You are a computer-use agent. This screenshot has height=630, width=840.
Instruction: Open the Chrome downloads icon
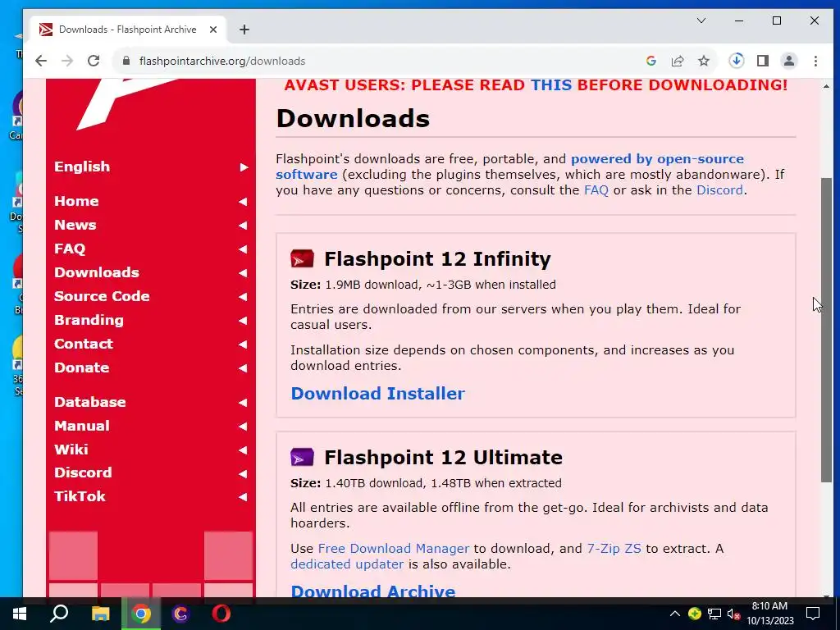pos(737,61)
